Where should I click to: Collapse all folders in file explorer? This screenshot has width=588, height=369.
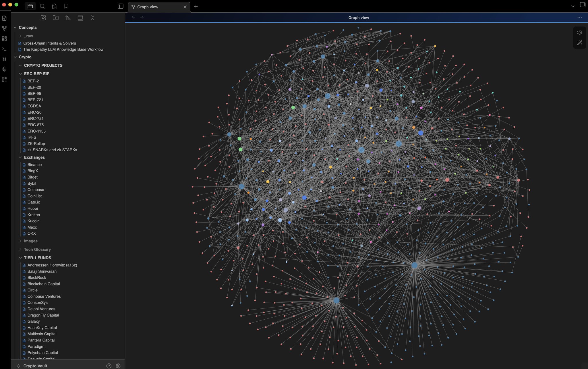(93, 18)
